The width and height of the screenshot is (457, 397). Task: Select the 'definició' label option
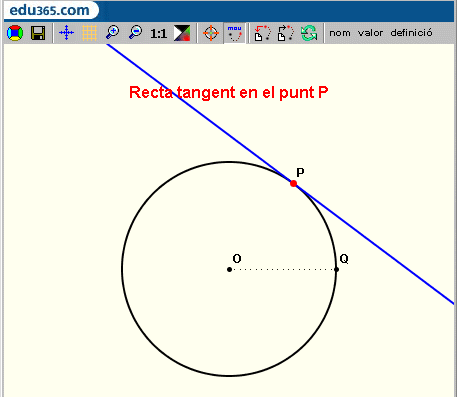[411, 33]
